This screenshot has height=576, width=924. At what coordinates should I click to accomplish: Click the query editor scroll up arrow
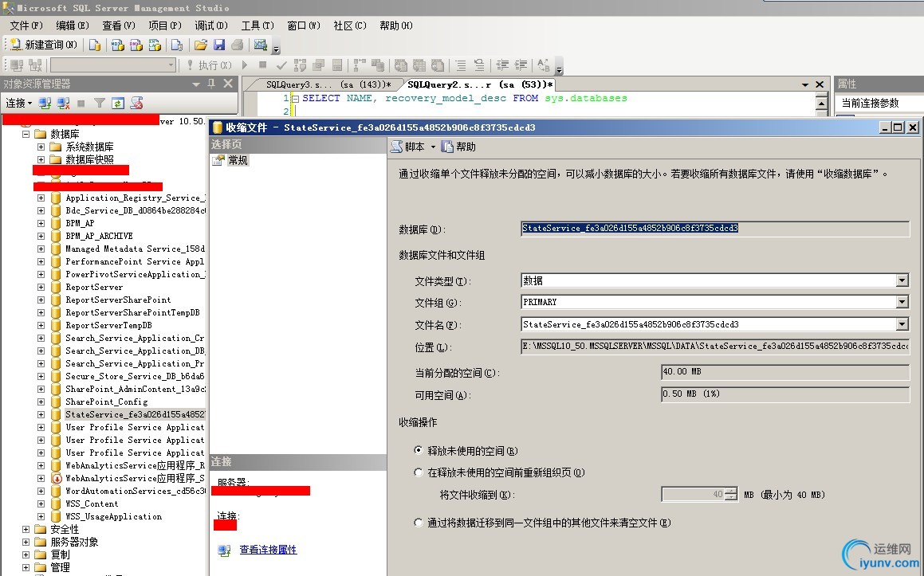821,104
